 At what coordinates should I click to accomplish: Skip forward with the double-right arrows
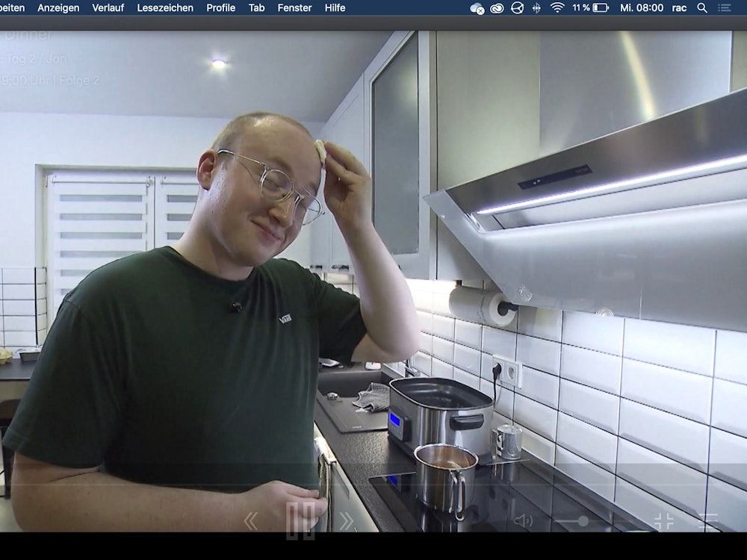(x=347, y=521)
